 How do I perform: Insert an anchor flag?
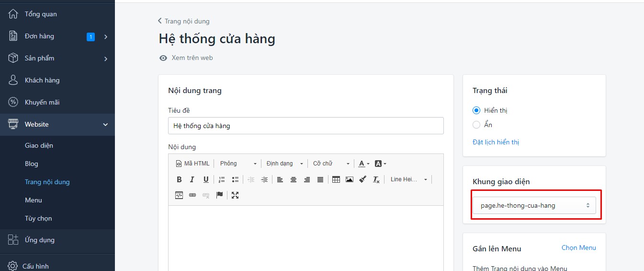click(x=219, y=195)
